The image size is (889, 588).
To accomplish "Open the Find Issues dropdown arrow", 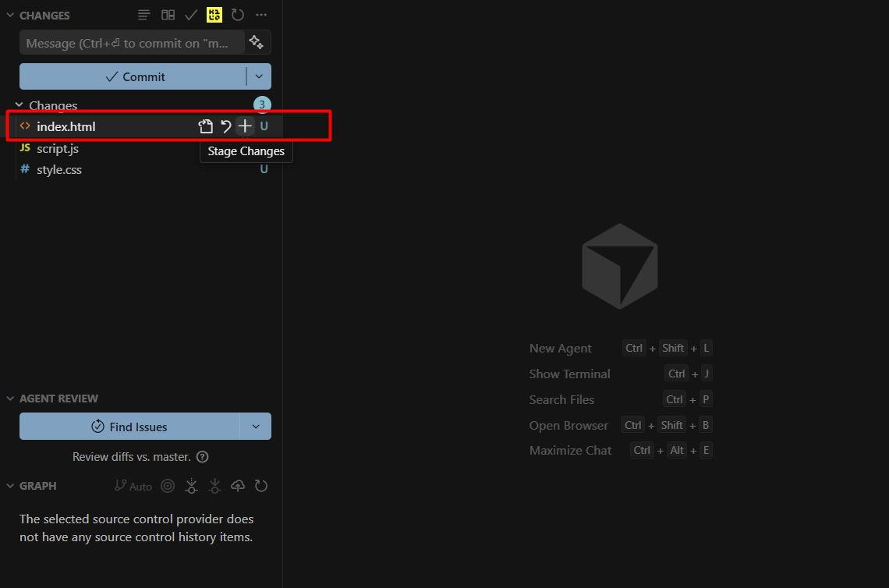I will pos(256,427).
